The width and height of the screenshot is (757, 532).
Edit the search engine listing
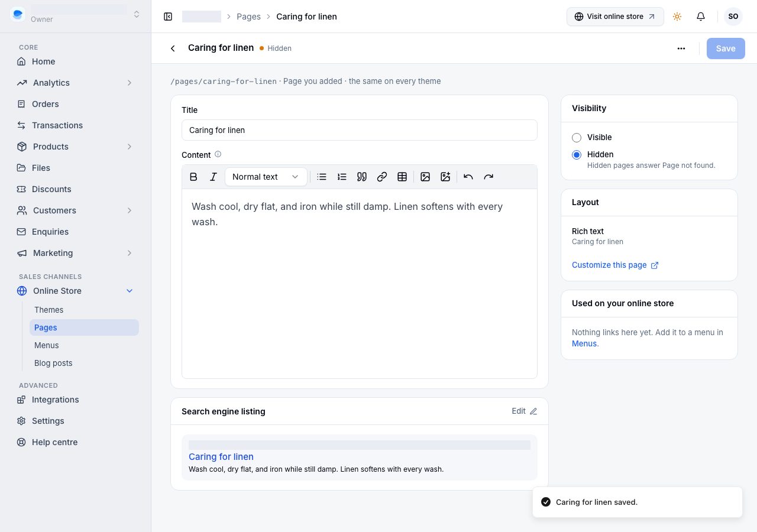click(x=525, y=411)
